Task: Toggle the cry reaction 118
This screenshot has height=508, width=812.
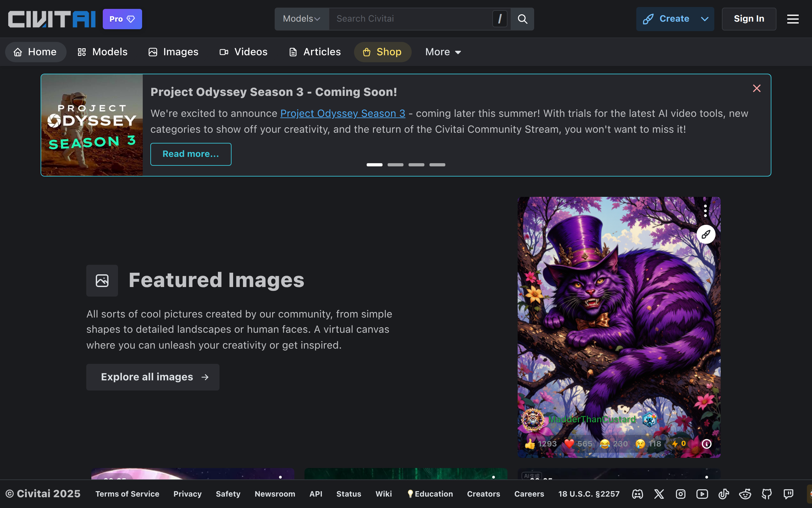Action: point(648,444)
